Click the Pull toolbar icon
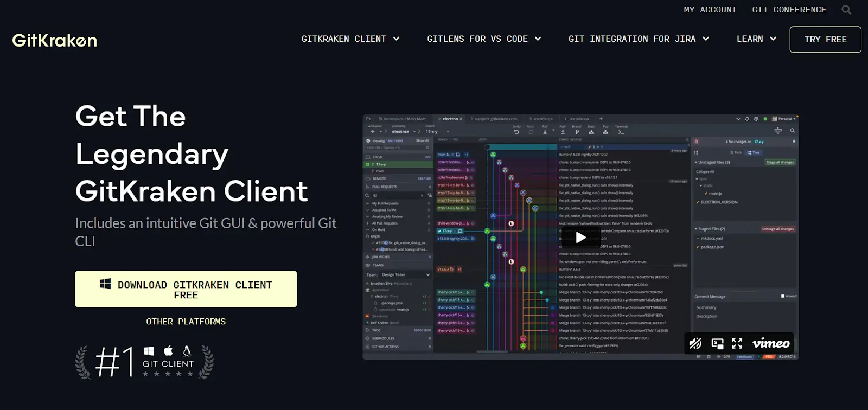The height and width of the screenshot is (410, 868). 545,132
